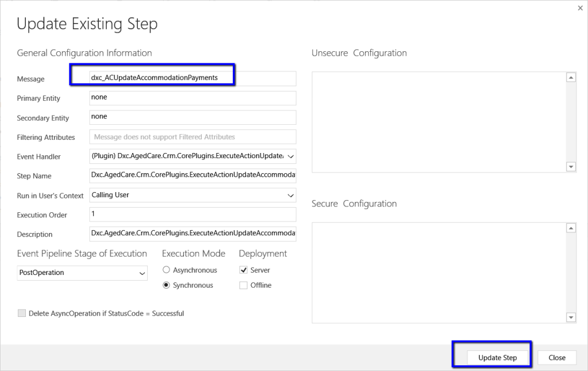
Task: Open the PostOperation pipeline stage dropdown
Action: 143,273
